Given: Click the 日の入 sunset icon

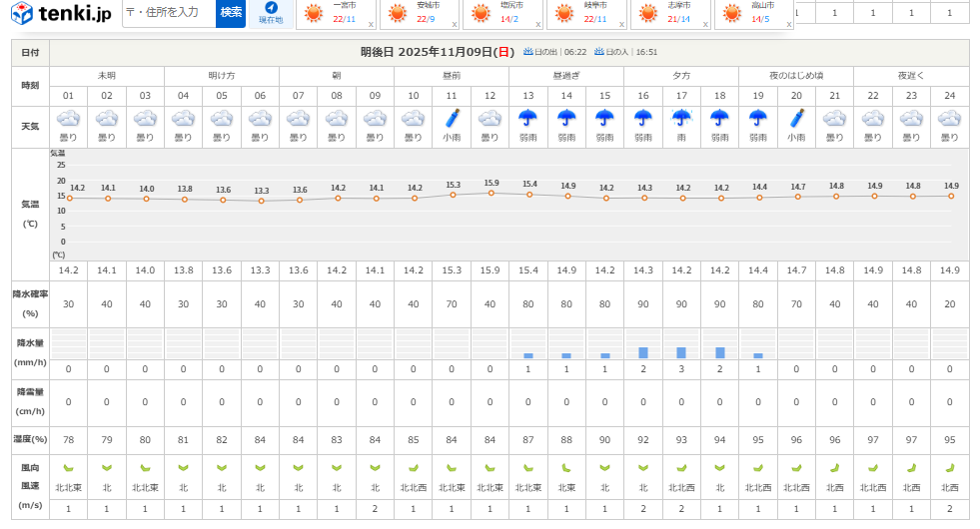Looking at the screenshot, I should pyautogui.click(x=599, y=51).
